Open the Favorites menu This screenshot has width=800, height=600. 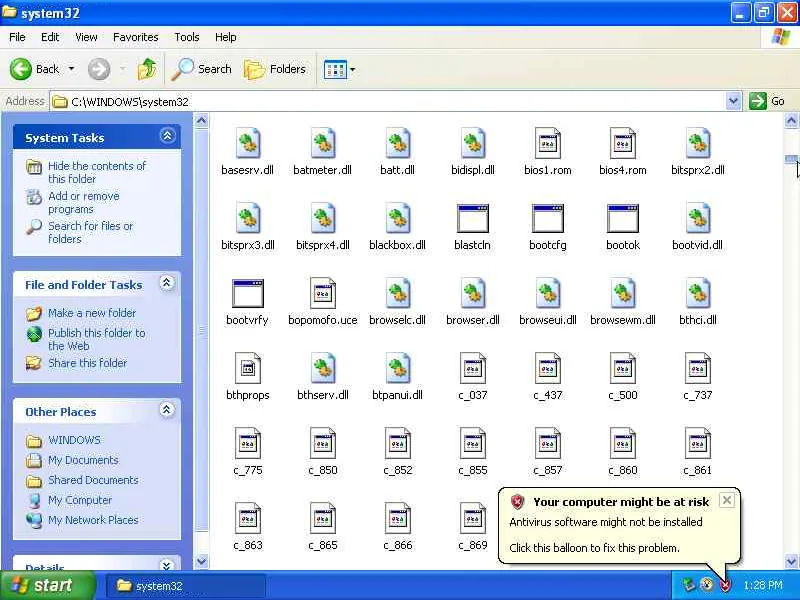[x=136, y=37]
